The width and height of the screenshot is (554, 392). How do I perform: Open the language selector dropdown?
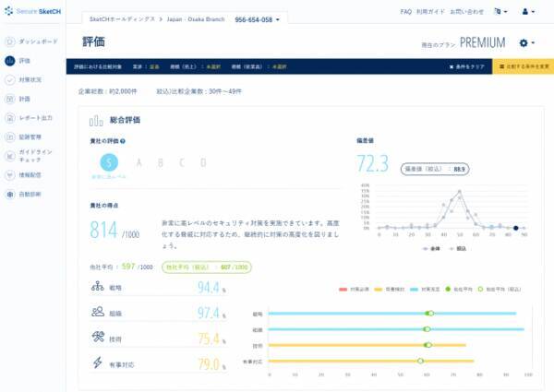coord(501,13)
